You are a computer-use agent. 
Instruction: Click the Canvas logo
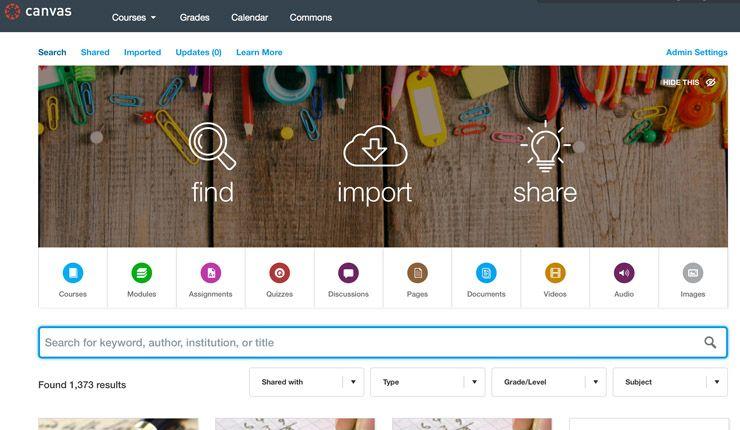[38, 11]
